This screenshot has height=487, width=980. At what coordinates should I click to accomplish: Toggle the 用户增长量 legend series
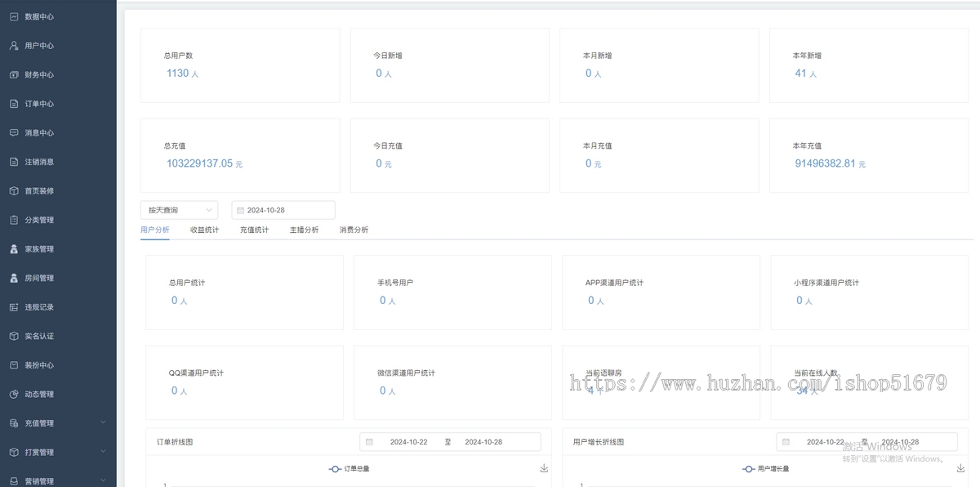(x=765, y=468)
